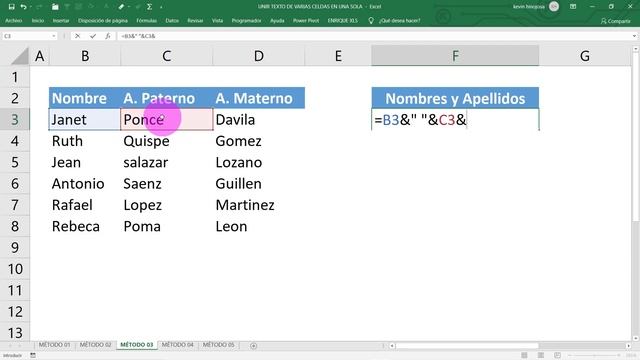This screenshot has height=360, width=640.
Task: Expand the formula bar with chevron
Action: [x=634, y=36]
